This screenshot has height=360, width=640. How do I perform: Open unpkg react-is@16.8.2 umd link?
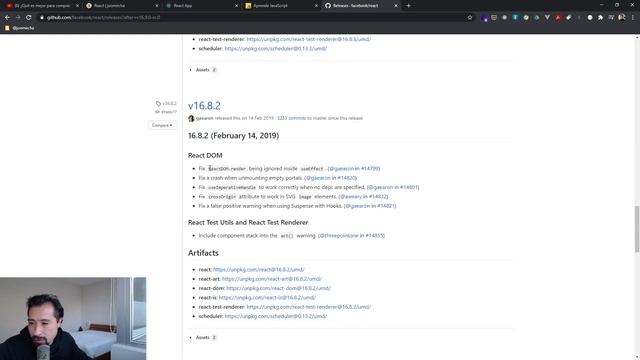click(x=267, y=298)
